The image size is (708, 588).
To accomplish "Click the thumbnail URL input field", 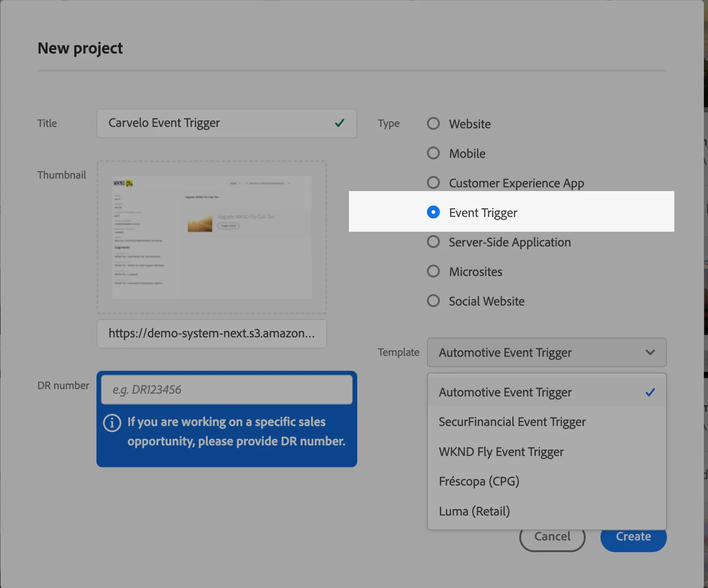I will (212, 334).
